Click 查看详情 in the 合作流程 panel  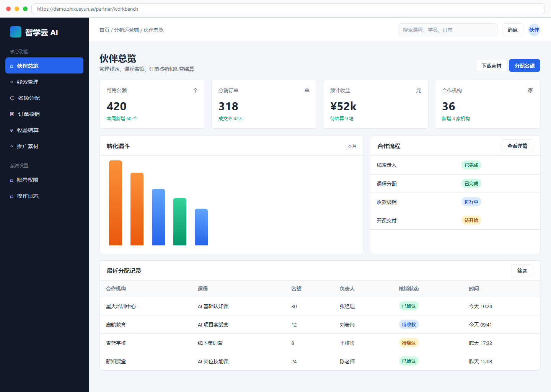pyautogui.click(x=517, y=146)
